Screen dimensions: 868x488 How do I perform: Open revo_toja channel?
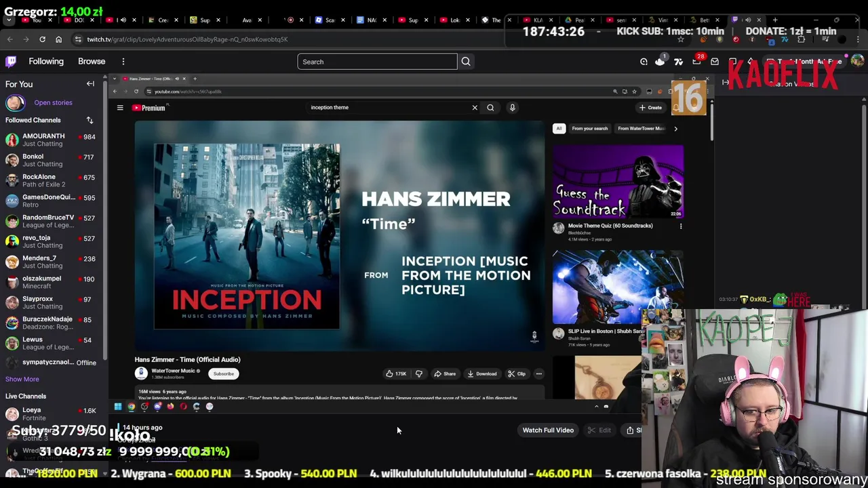pyautogui.click(x=51, y=241)
